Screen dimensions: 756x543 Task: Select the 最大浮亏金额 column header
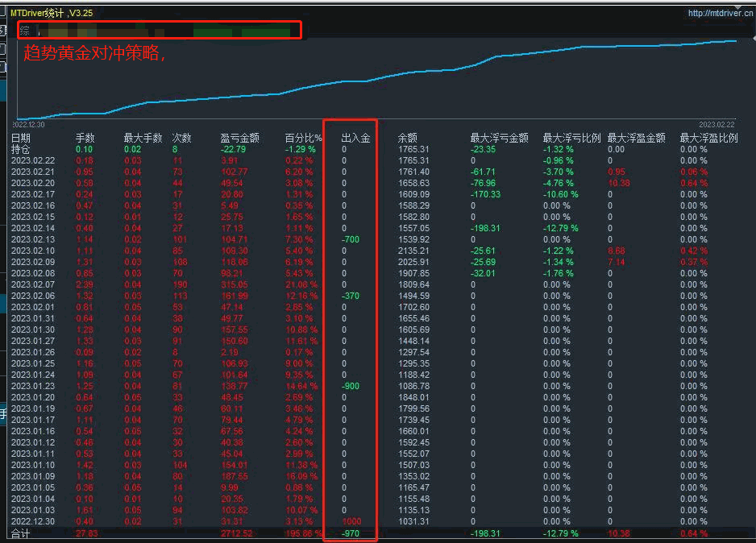point(499,138)
